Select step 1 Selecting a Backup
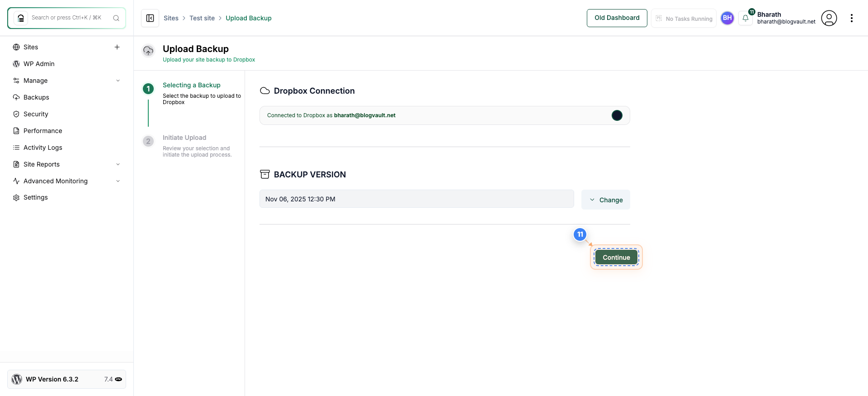Viewport: 868px width, 396px height. (x=191, y=85)
